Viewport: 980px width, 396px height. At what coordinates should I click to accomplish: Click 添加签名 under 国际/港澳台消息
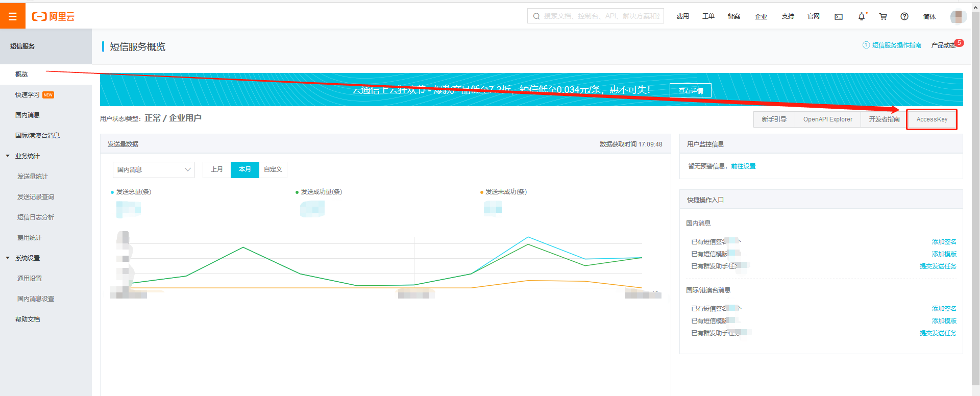[944, 309]
